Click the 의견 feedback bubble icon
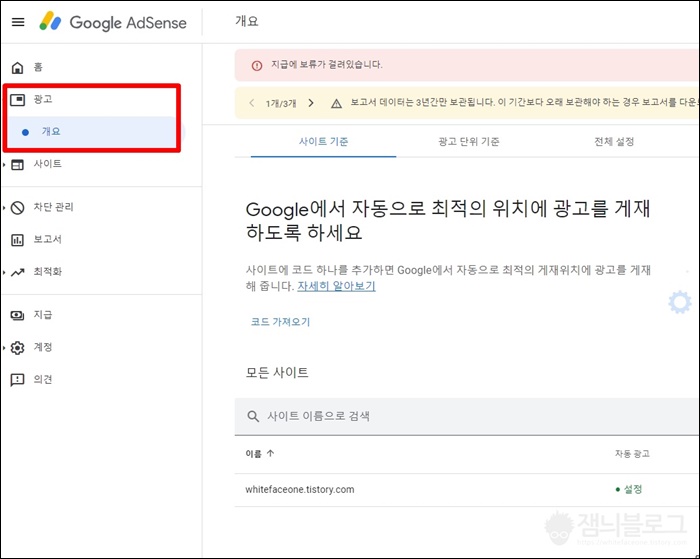This screenshot has width=700, height=559. click(x=17, y=380)
